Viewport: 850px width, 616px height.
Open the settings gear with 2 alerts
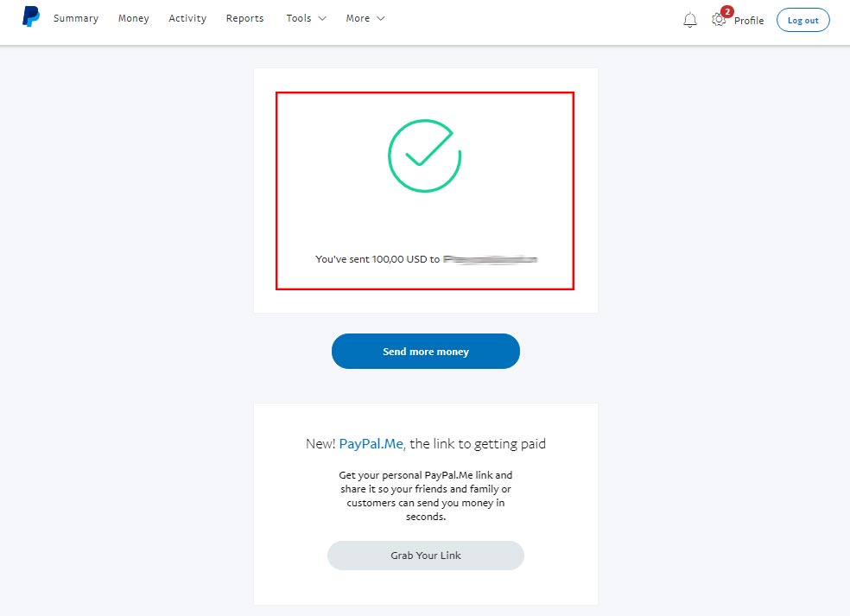(x=719, y=20)
